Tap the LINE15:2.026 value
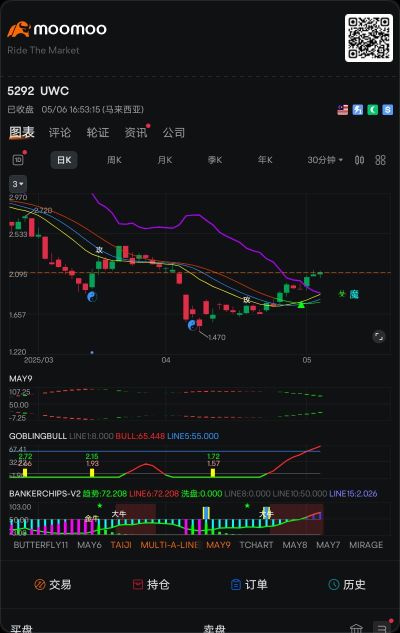 click(353, 493)
